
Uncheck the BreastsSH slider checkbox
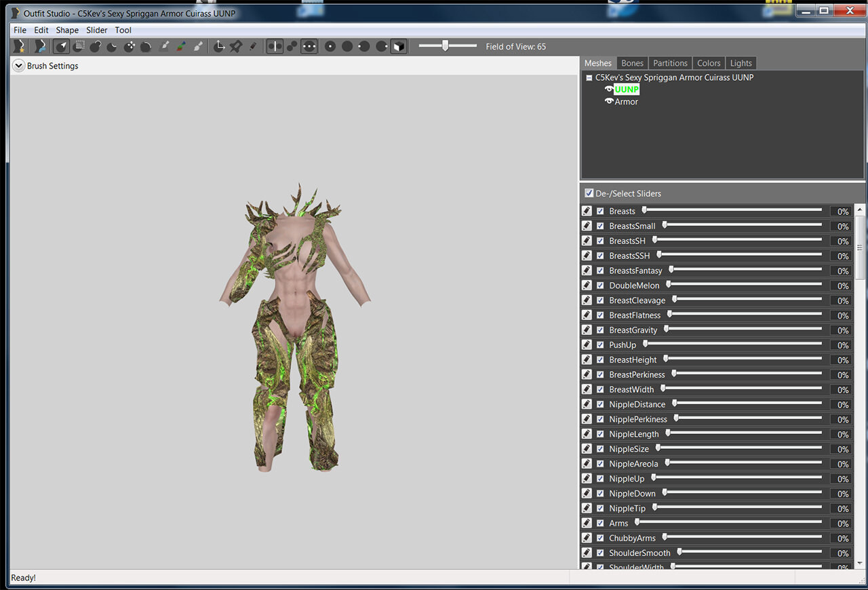pyautogui.click(x=600, y=241)
